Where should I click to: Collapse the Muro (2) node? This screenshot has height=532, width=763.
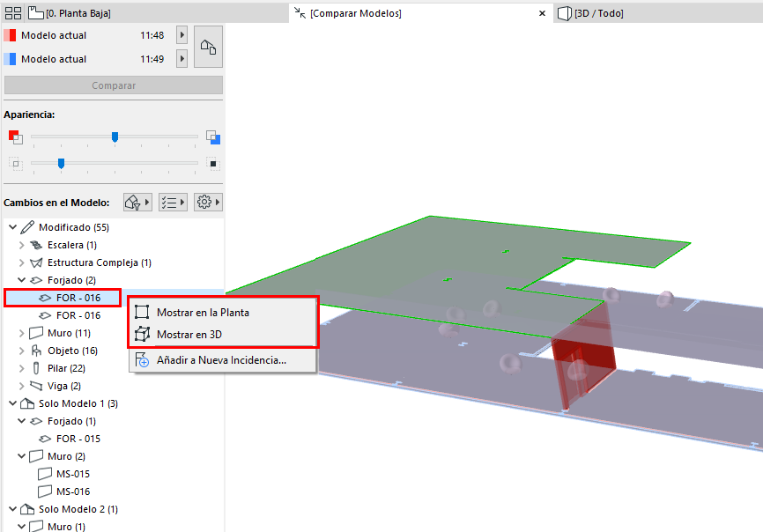21,456
